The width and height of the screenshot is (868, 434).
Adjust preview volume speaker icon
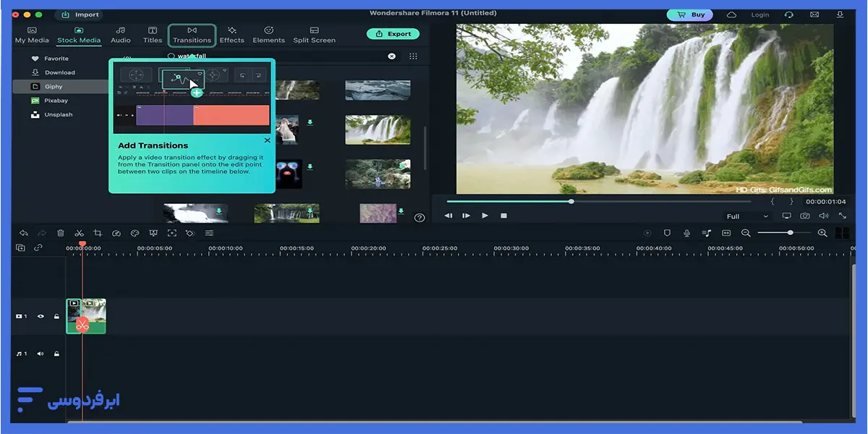pos(824,216)
